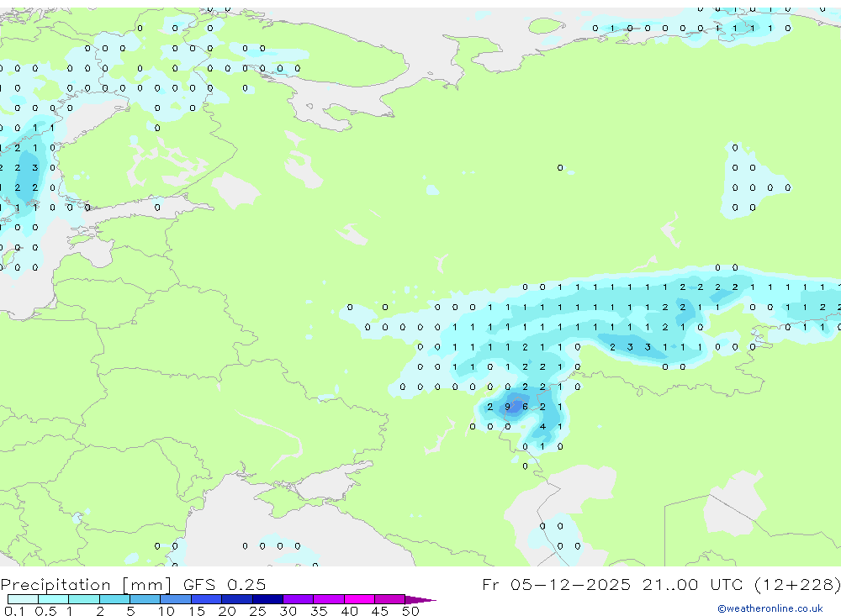Screen dimensions: 841x616
Task: Click the '0.5' legend scale label
Action: coord(45,611)
